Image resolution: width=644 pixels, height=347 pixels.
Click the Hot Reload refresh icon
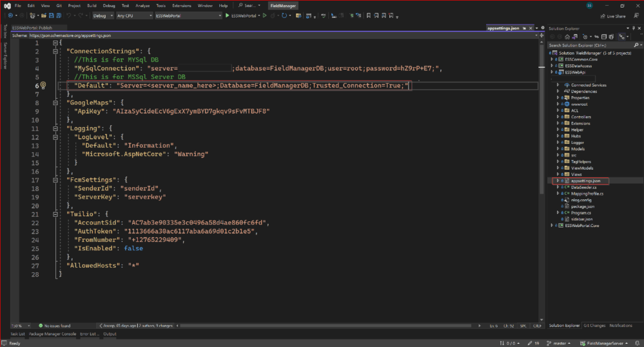[x=284, y=16]
